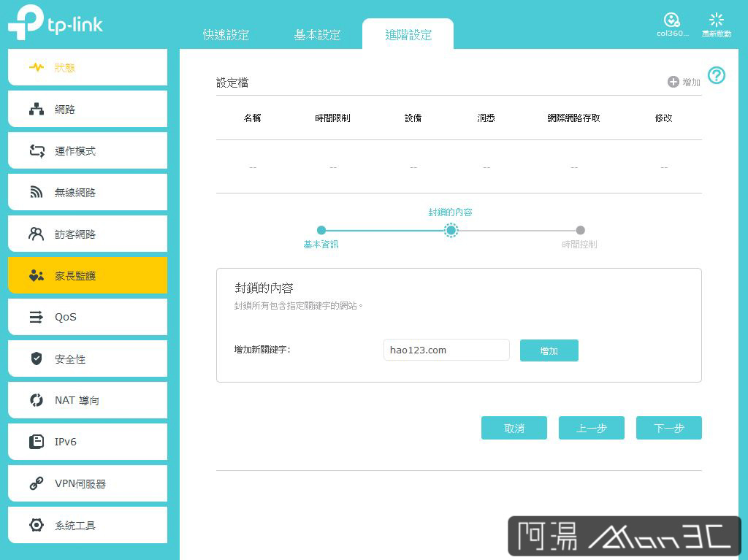748x560 pixels.
Task: Open 系統工具 sidebar menu item
Action: click(88, 525)
